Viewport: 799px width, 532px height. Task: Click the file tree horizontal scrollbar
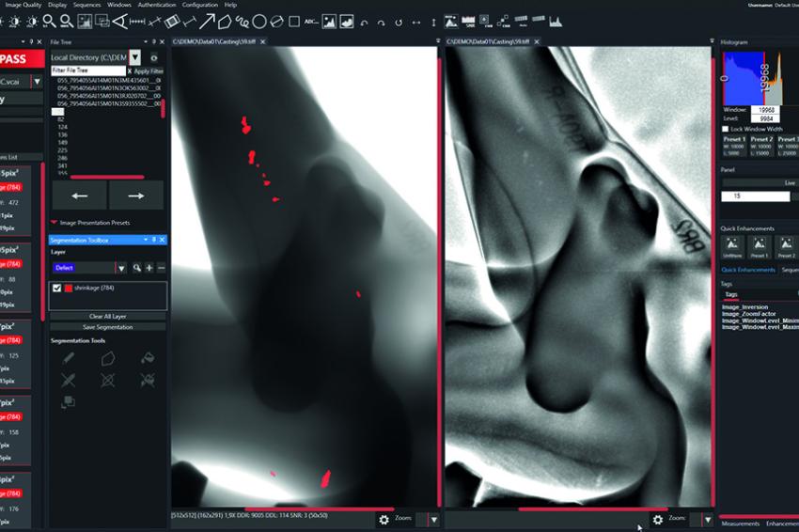pos(107,178)
